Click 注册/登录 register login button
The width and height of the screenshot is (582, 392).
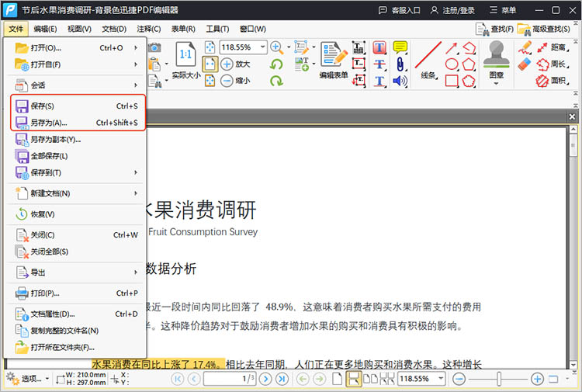(452, 10)
